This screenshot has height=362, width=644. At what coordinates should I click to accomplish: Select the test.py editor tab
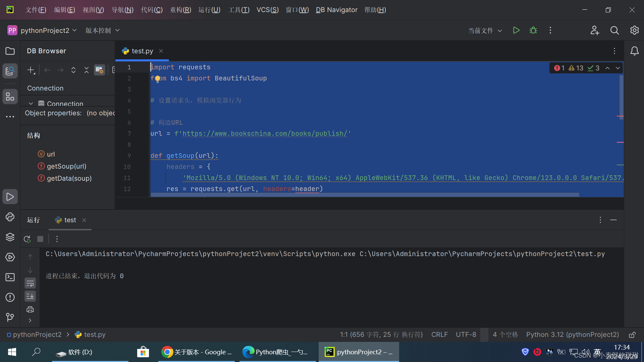pyautogui.click(x=142, y=51)
